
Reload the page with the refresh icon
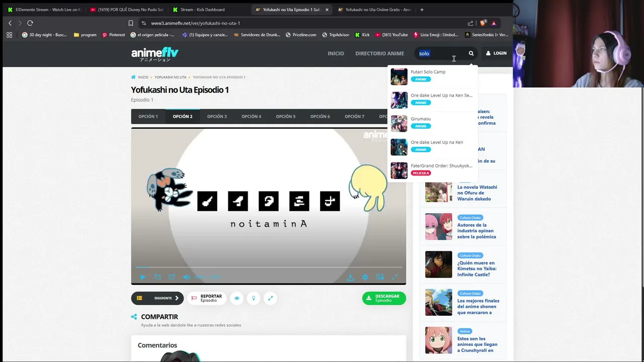30,23
